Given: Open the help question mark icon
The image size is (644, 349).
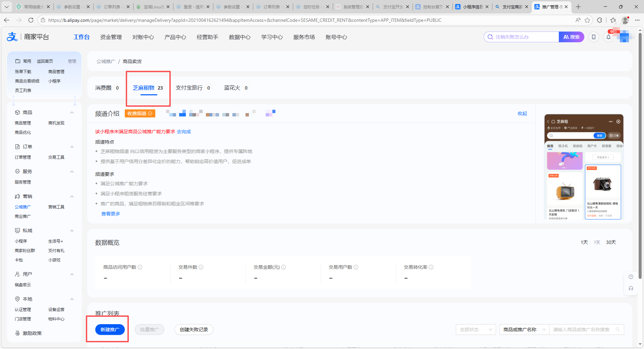Looking at the screenshot, I should click(x=631, y=277).
